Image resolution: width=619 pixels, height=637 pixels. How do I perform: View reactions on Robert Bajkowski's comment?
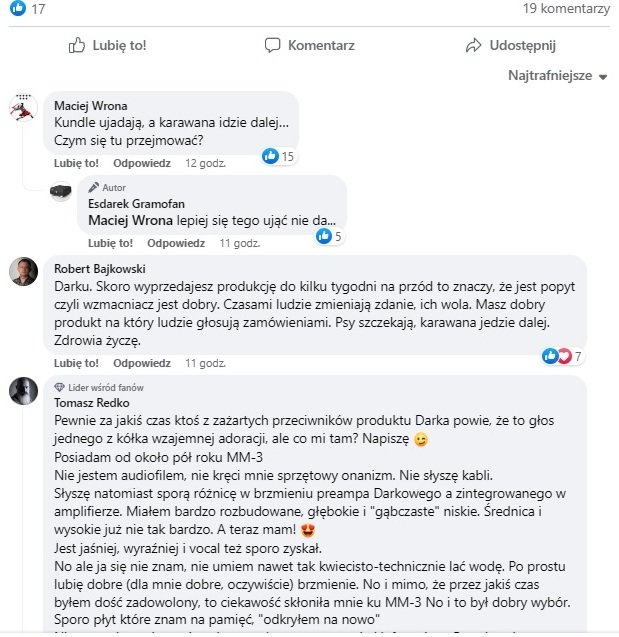click(x=564, y=356)
